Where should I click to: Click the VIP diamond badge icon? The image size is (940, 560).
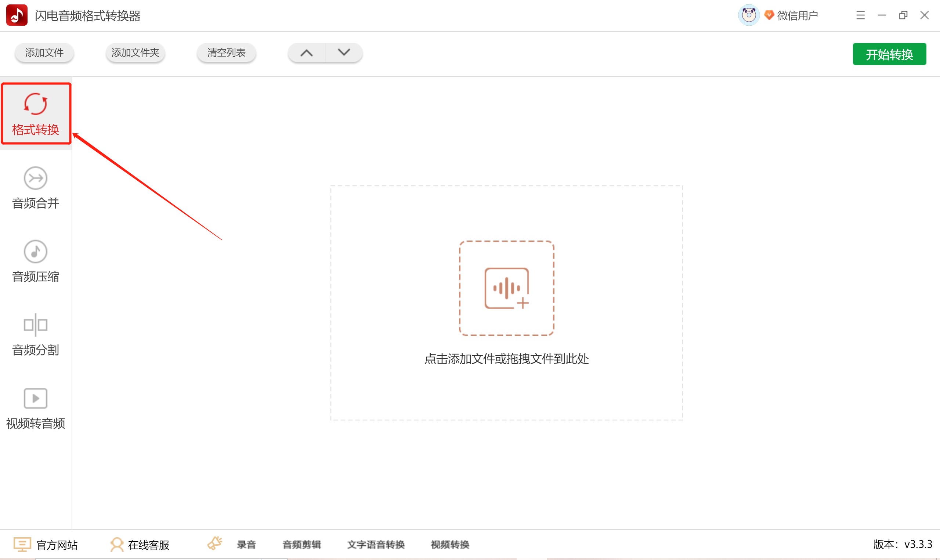pyautogui.click(x=769, y=15)
